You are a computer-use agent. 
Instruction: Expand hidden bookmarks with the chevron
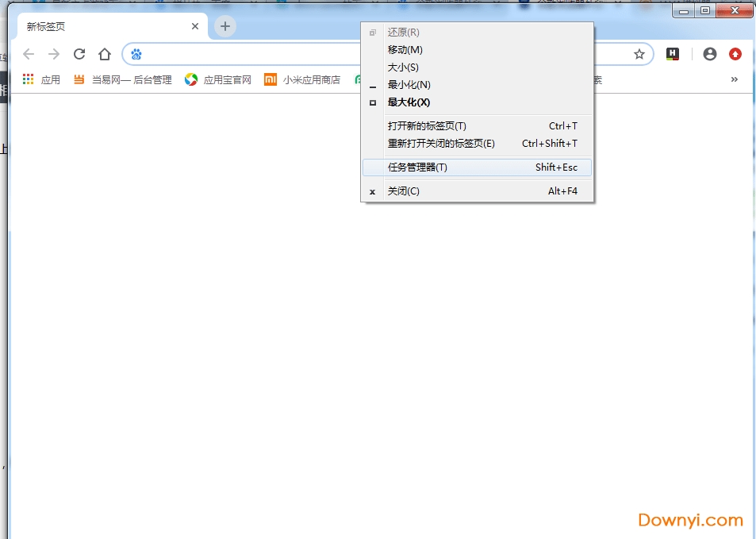(x=734, y=79)
